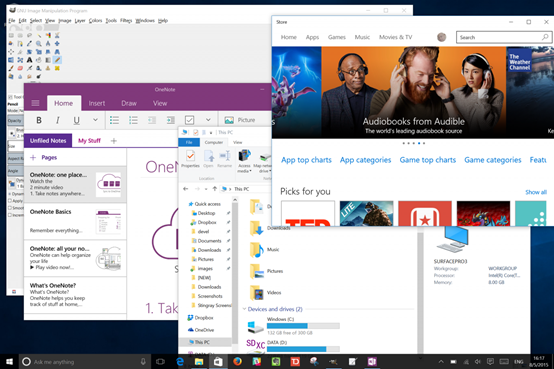This screenshot has height=369, width=554.
Task: Switch to the Insert tab in OneNote
Action: [97, 103]
